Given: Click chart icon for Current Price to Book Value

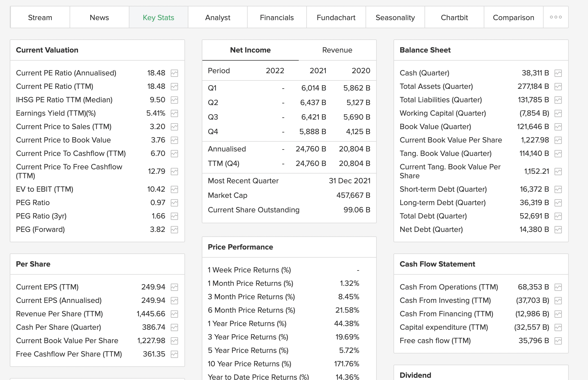Looking at the screenshot, I should (174, 140).
